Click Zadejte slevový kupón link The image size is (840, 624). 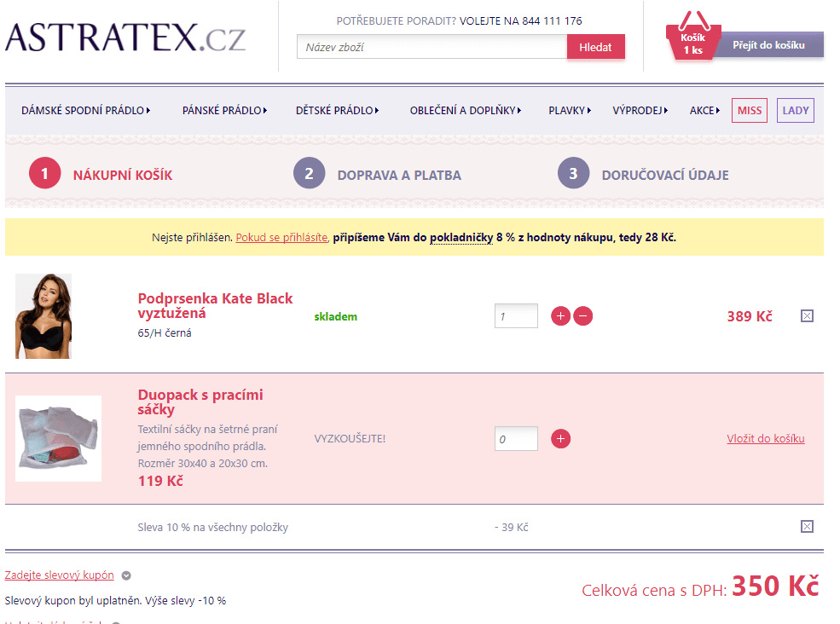click(x=60, y=575)
